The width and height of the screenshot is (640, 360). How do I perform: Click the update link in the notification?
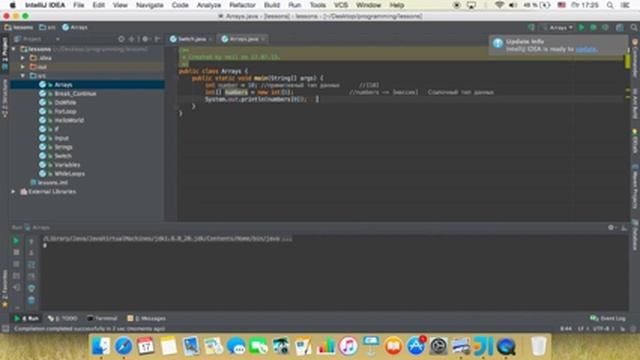pos(586,49)
